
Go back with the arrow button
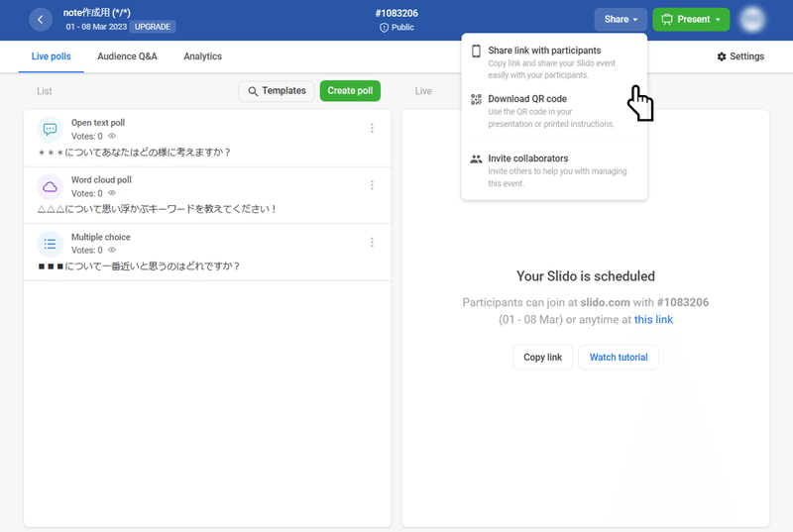pyautogui.click(x=41, y=20)
